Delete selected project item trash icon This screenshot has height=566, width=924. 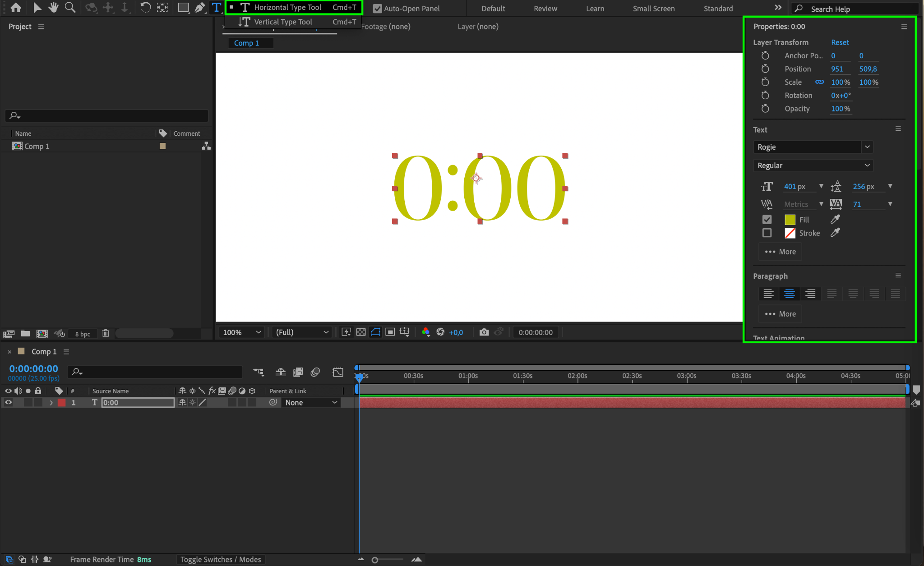[x=106, y=333]
